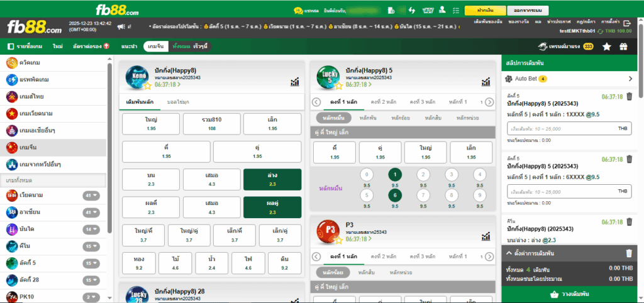Select แรพพิดเกม category in sidebar

pyautogui.click(x=53, y=80)
